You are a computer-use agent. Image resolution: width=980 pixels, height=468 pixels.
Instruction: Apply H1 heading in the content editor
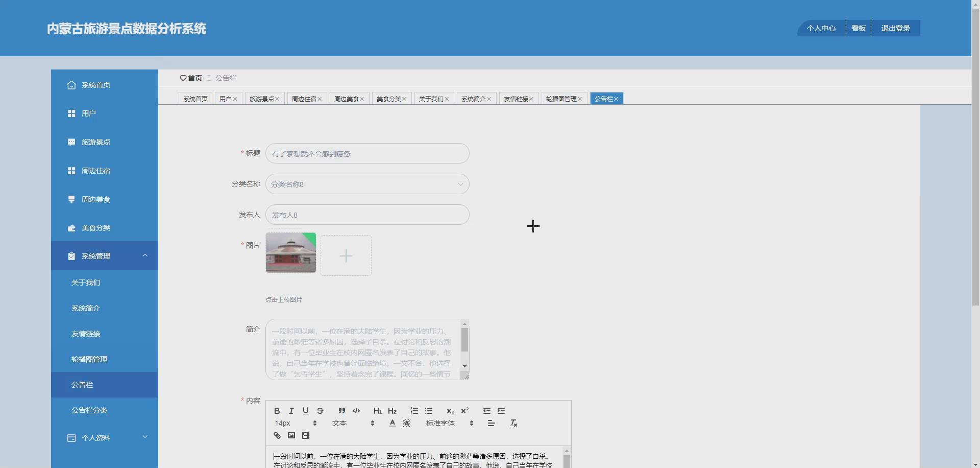[x=378, y=411]
